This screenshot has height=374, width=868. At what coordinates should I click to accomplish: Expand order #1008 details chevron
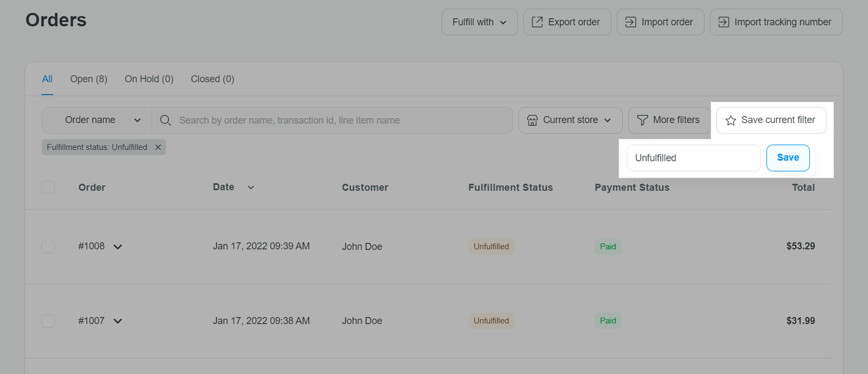pos(118,247)
